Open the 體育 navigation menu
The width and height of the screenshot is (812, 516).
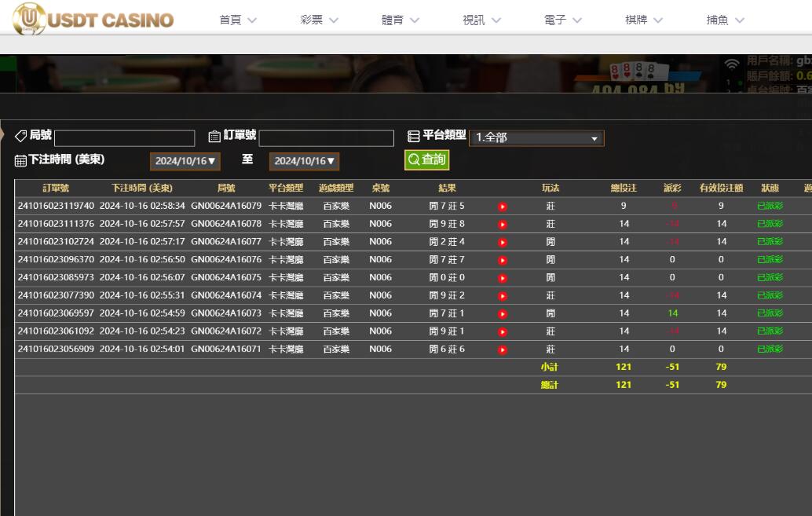click(401, 20)
